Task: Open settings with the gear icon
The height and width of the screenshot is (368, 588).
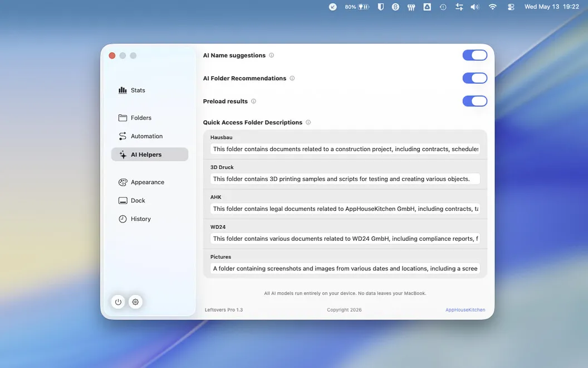Action: (135, 302)
